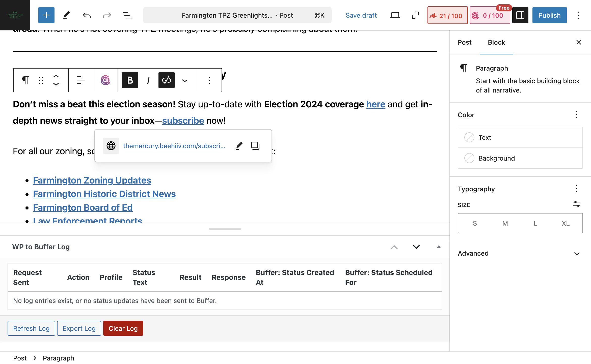Expand the Advanced panel
Image resolution: width=591 pixels, height=364 pixels.
point(520,253)
